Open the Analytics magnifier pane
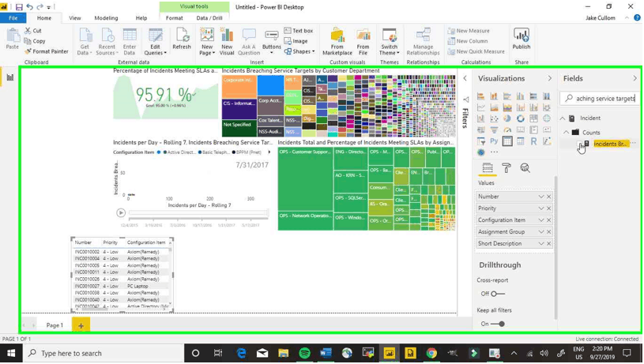This screenshot has height=364, width=644. [x=525, y=168]
